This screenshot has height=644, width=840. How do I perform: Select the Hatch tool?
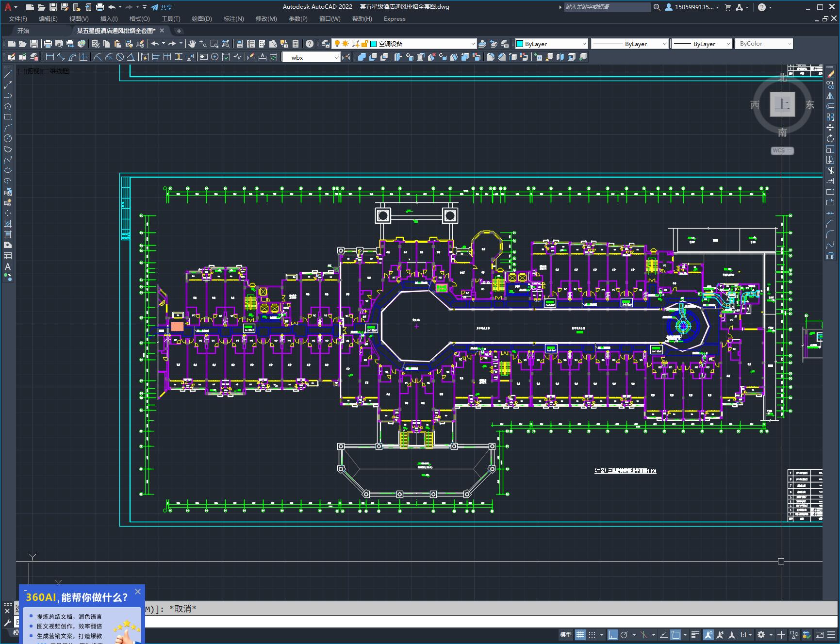pyautogui.click(x=8, y=224)
